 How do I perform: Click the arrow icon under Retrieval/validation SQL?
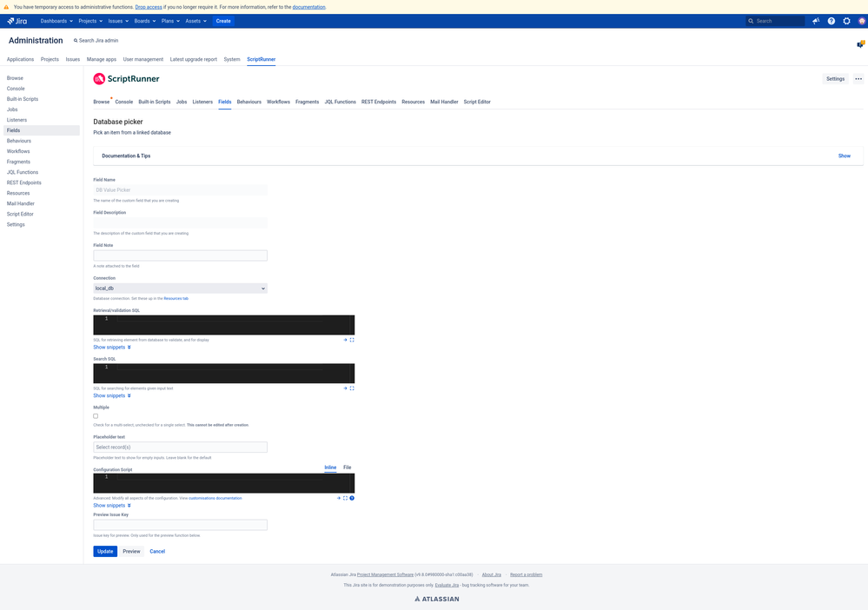coord(345,340)
